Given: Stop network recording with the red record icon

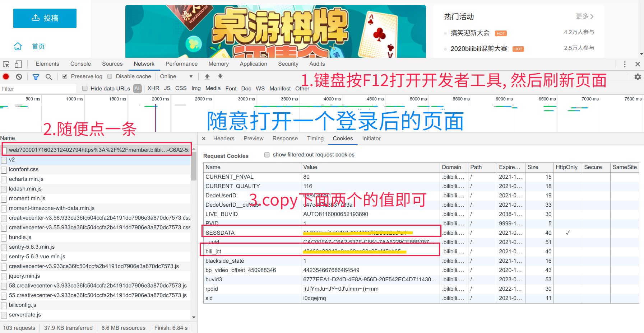Looking at the screenshot, I should point(5,76).
